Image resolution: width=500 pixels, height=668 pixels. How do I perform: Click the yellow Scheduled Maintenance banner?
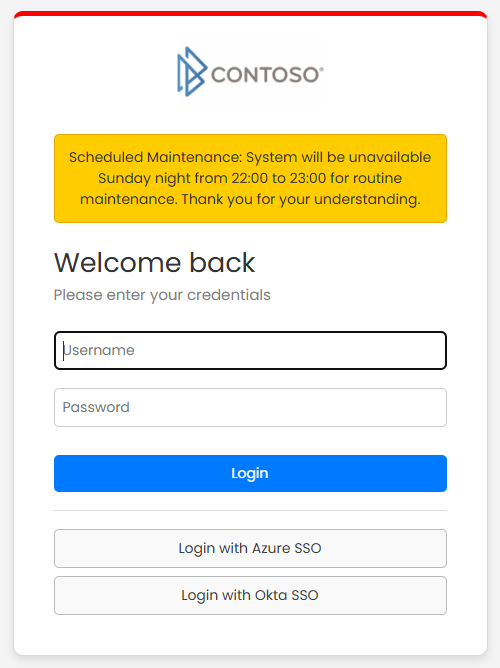[250, 179]
